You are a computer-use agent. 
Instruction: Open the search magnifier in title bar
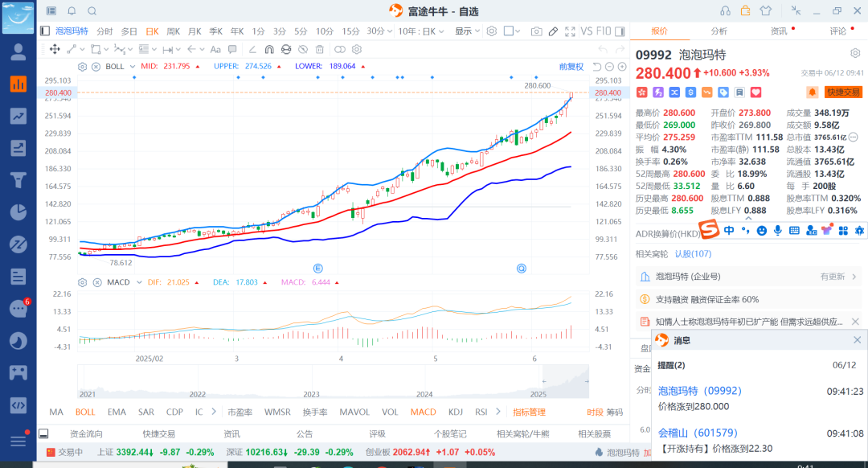click(x=92, y=11)
